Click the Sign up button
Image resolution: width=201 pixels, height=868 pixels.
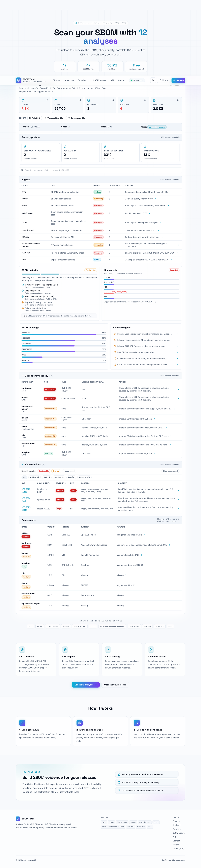[x=178, y=80]
